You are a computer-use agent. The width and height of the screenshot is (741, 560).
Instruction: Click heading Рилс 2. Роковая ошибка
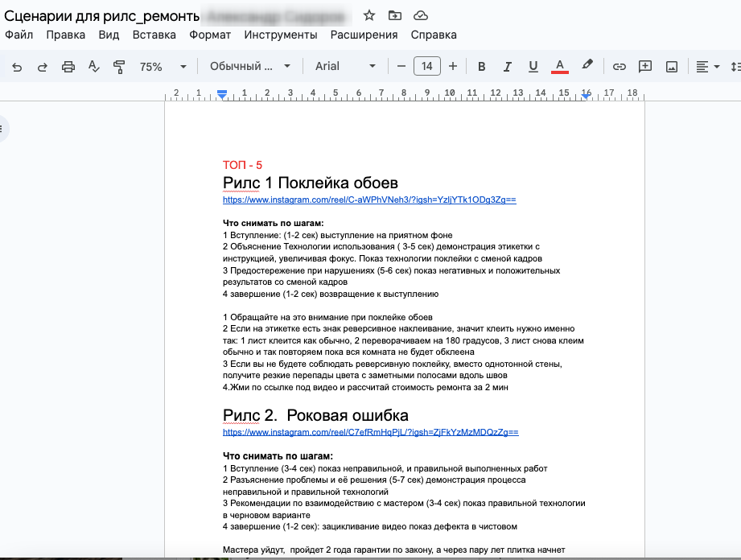click(x=315, y=415)
